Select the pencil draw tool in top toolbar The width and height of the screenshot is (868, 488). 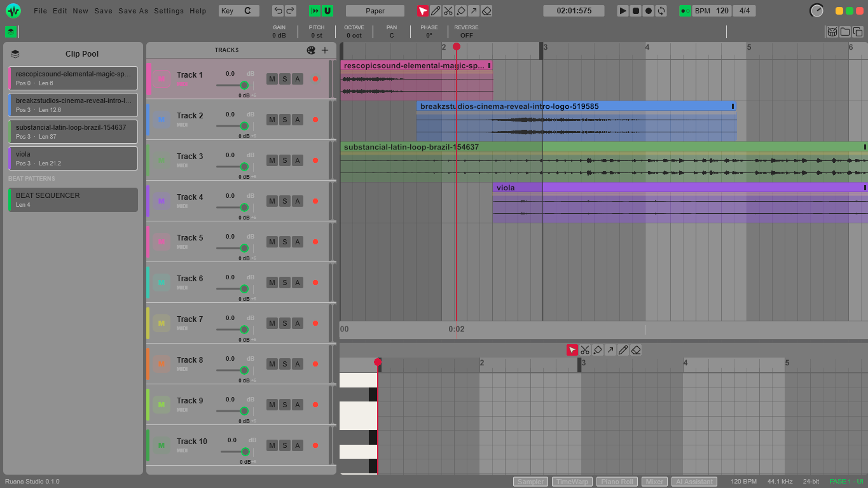436,11
